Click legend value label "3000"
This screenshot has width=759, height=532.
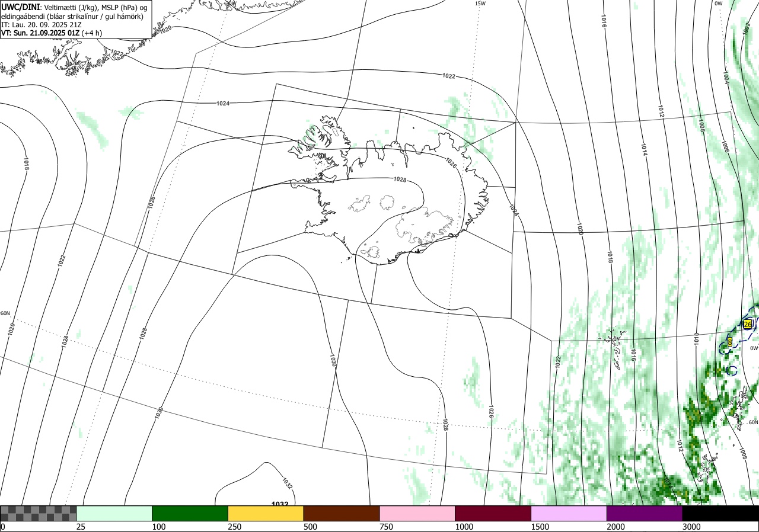[691, 527]
